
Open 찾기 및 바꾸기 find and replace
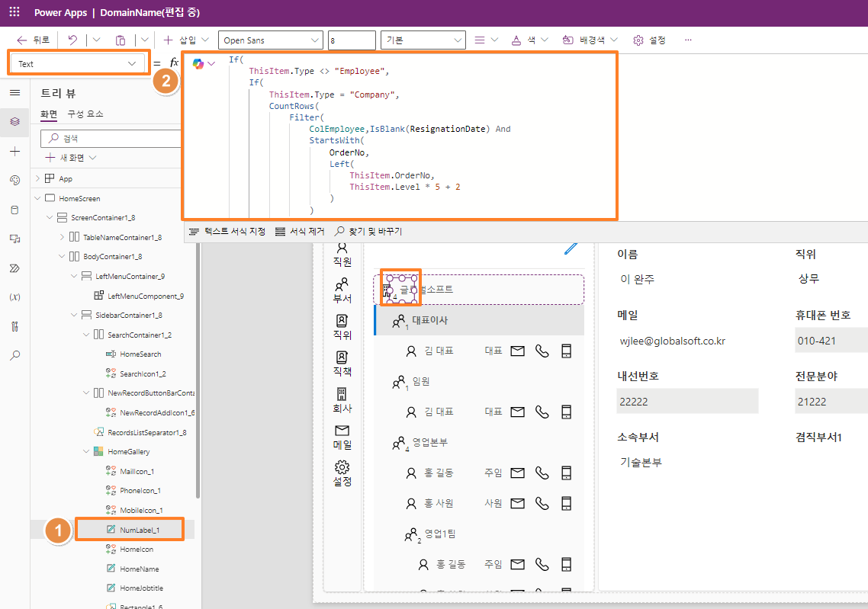click(368, 231)
